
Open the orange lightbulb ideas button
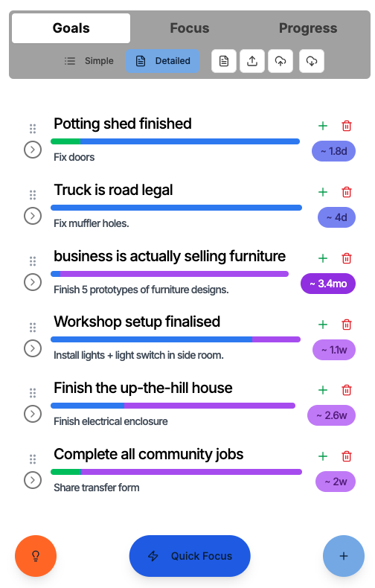click(x=36, y=556)
